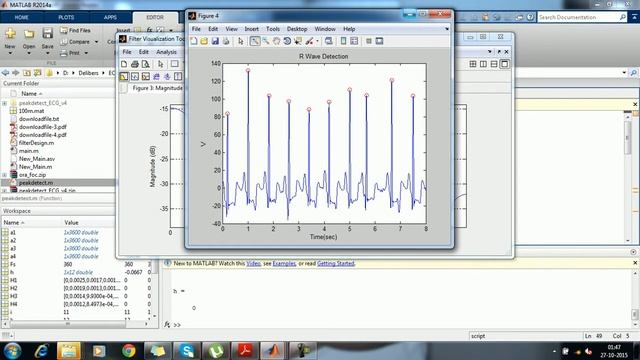640x360 pixels.
Task: Click the Workspace horizontal scrollbar
Action: tap(68, 324)
